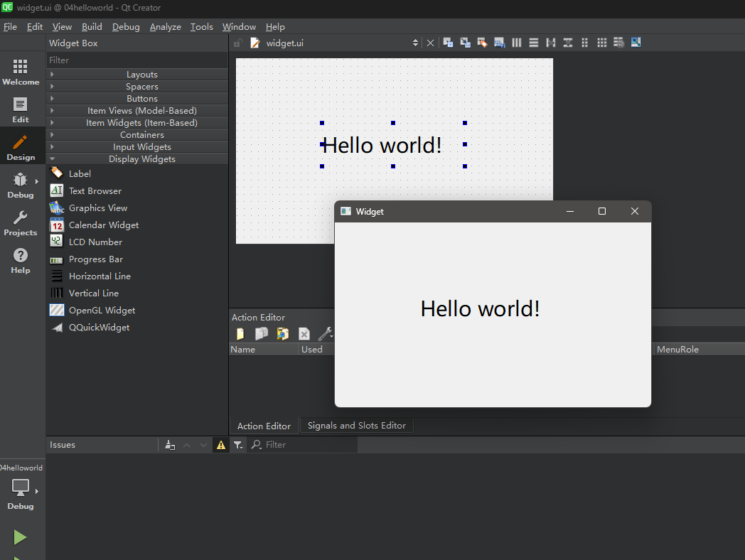Toggle warnings display in Issues pane
Screen dimensions: 745x560
[221, 445]
